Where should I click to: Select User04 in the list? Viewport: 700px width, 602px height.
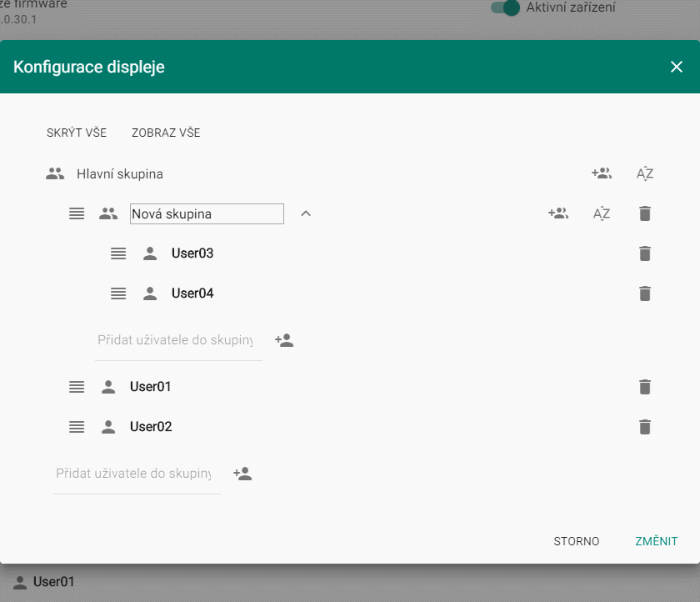(x=192, y=293)
